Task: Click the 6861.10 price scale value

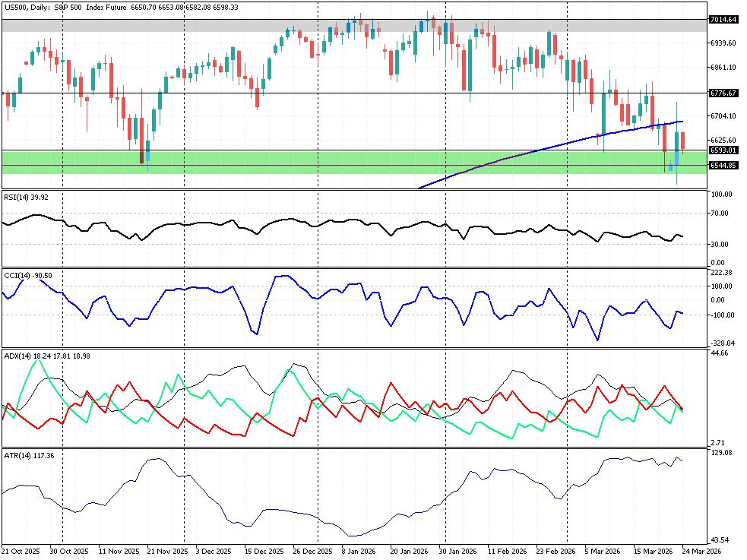Action: tap(723, 68)
